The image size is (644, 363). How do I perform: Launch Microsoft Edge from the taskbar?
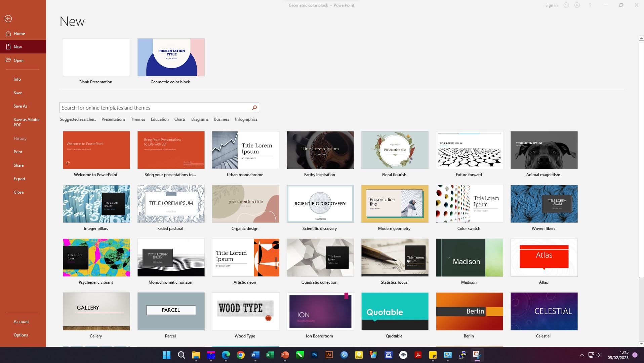[226, 355]
